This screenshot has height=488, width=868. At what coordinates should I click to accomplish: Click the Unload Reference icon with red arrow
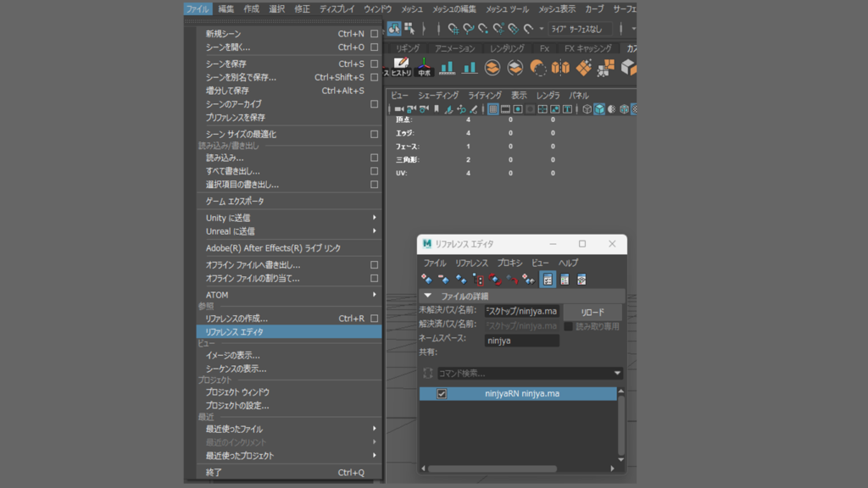click(512, 280)
